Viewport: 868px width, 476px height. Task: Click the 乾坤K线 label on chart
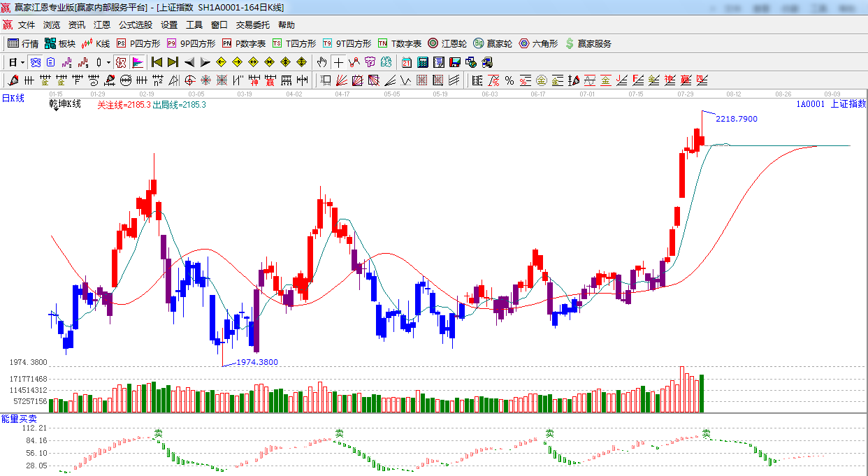click(x=65, y=104)
